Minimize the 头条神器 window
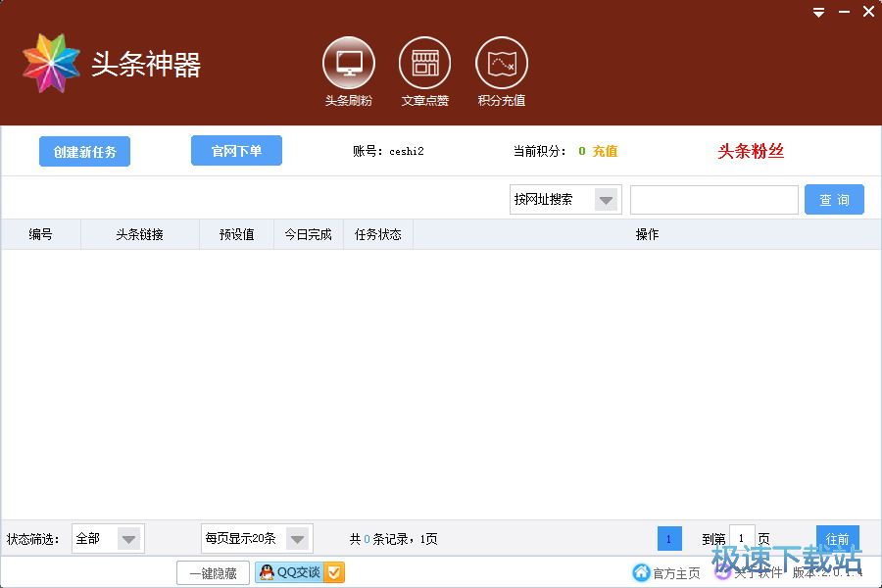Screen dimensions: 882x588 (x=845, y=12)
